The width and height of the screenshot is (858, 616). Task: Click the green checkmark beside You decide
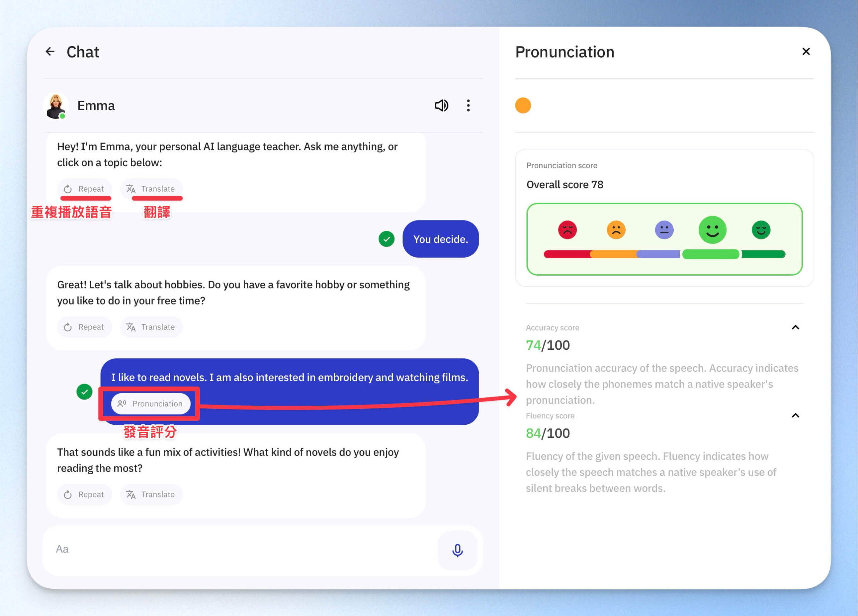(x=386, y=239)
